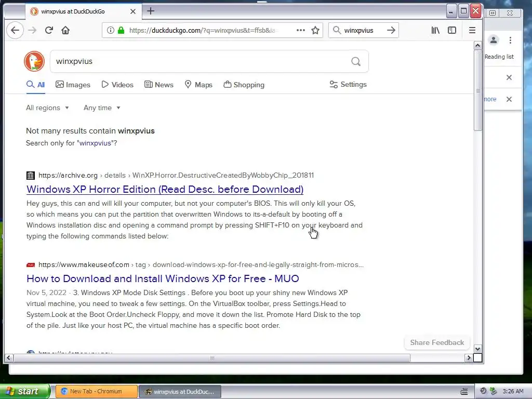Screen dimensions: 532x399
Task: Bookmark this page with the star icon
Action: (315, 30)
